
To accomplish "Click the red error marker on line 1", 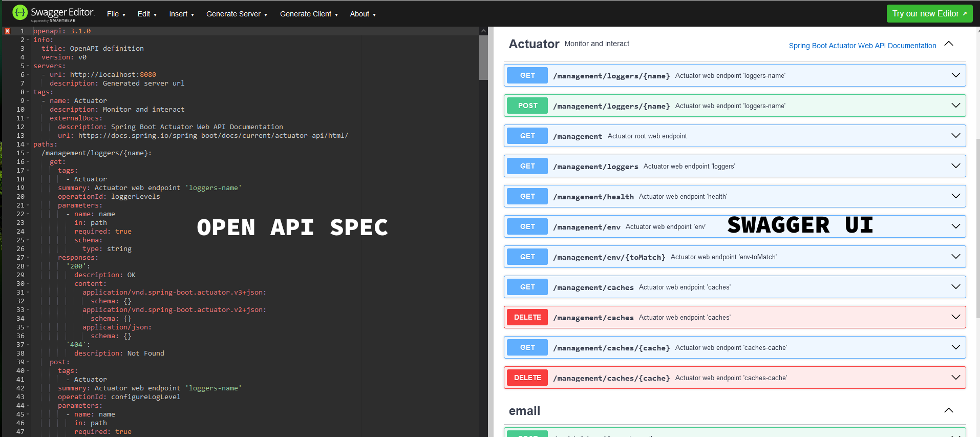I will tap(7, 31).
